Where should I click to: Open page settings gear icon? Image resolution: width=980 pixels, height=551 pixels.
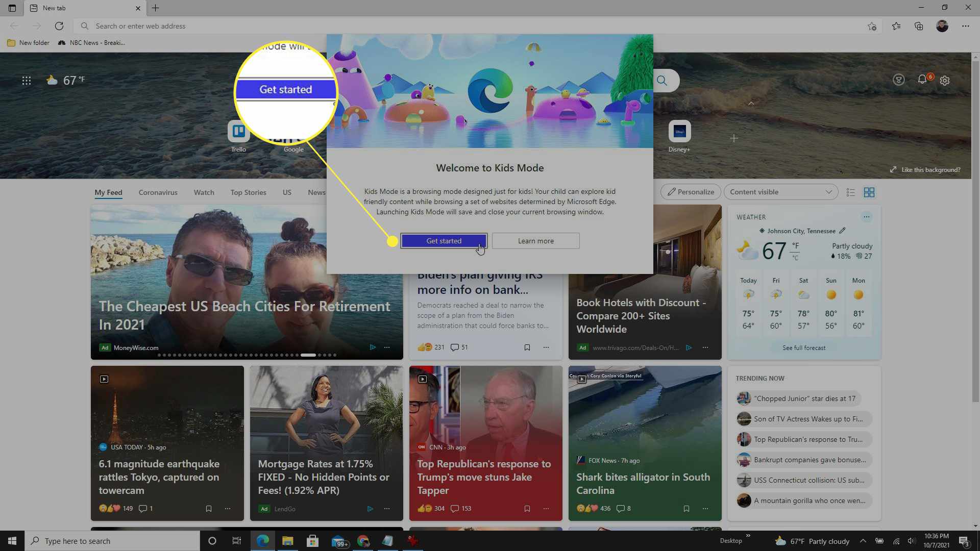click(x=945, y=81)
